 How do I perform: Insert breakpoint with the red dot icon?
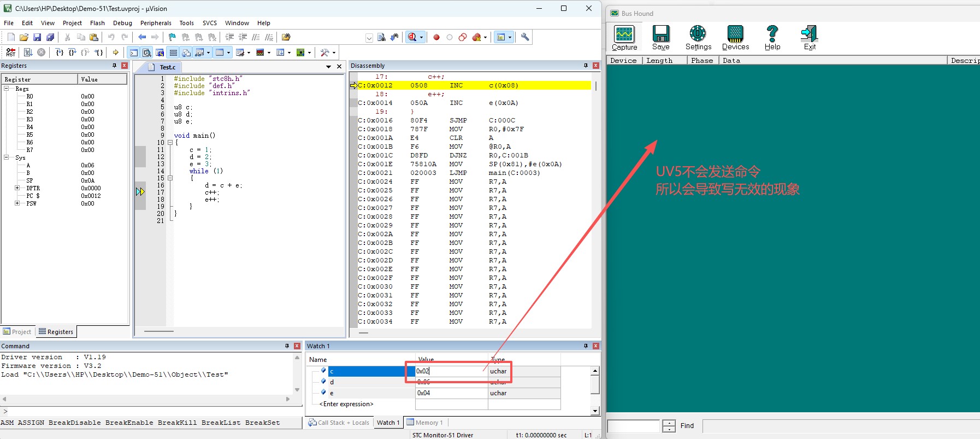[436, 37]
